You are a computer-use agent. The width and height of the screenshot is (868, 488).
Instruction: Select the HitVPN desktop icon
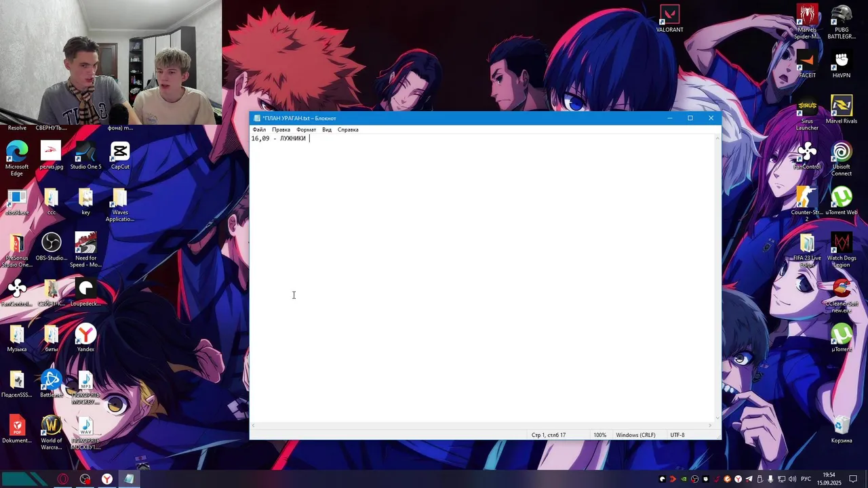[x=842, y=64]
